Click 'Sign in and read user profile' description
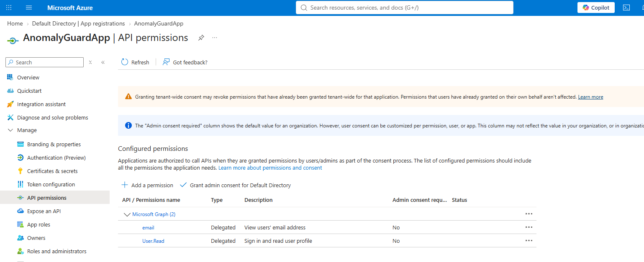 coord(278,241)
